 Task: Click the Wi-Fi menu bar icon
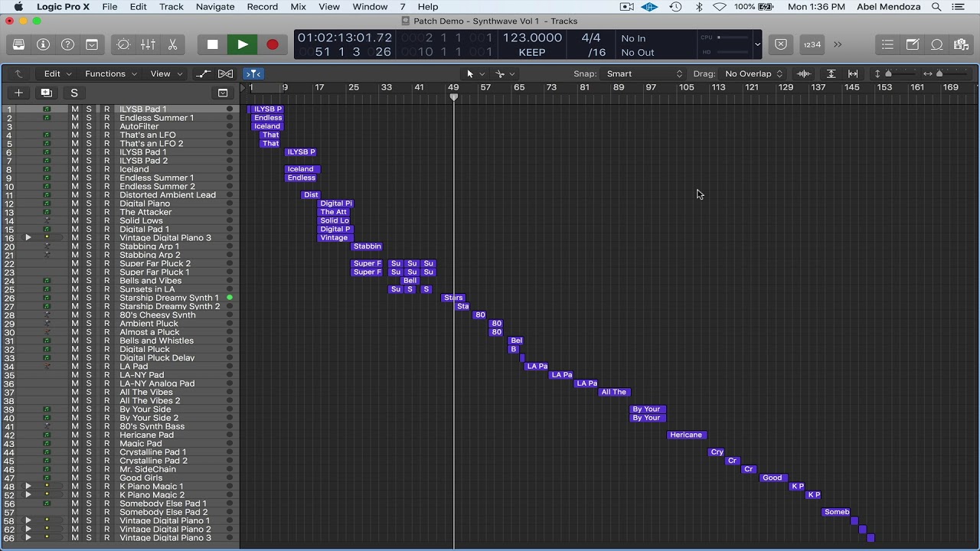click(x=720, y=7)
